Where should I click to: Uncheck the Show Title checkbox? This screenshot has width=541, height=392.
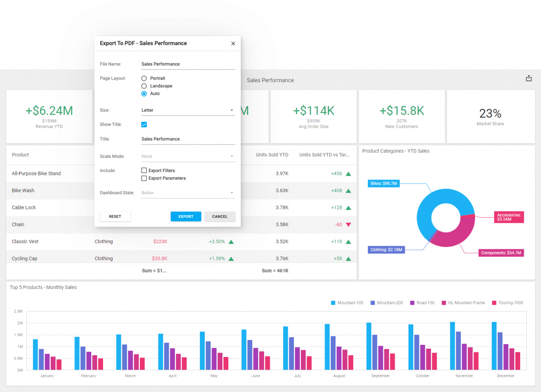point(144,124)
